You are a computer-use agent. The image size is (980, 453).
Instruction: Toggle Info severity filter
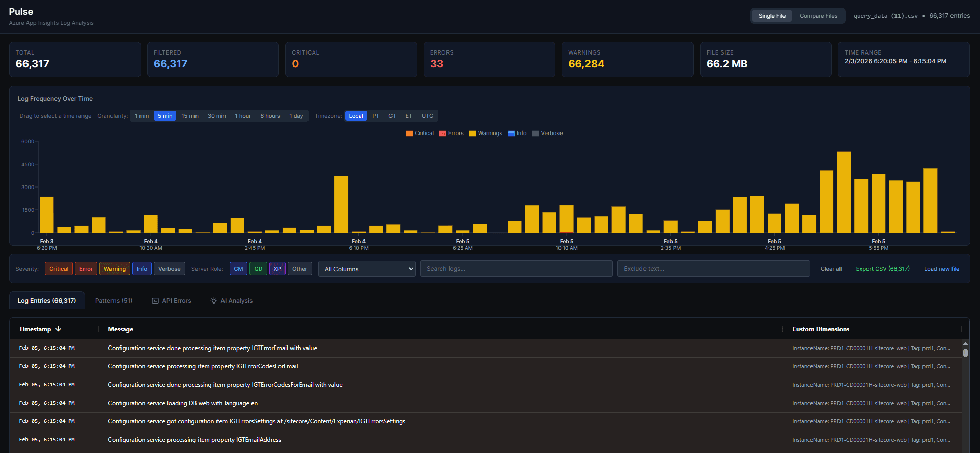point(142,269)
